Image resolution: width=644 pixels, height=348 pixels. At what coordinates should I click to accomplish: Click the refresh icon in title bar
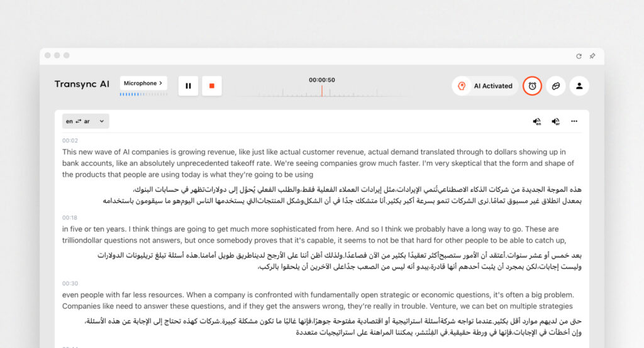tap(579, 56)
